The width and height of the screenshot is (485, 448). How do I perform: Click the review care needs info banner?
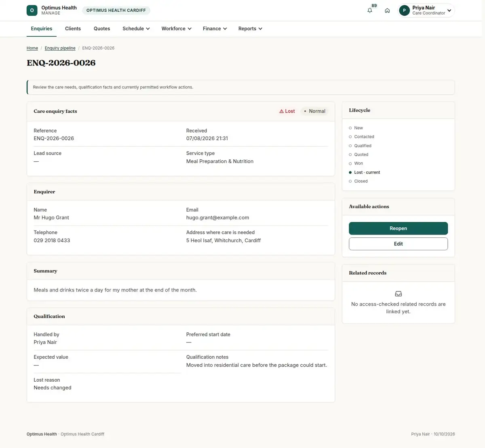[241, 87]
